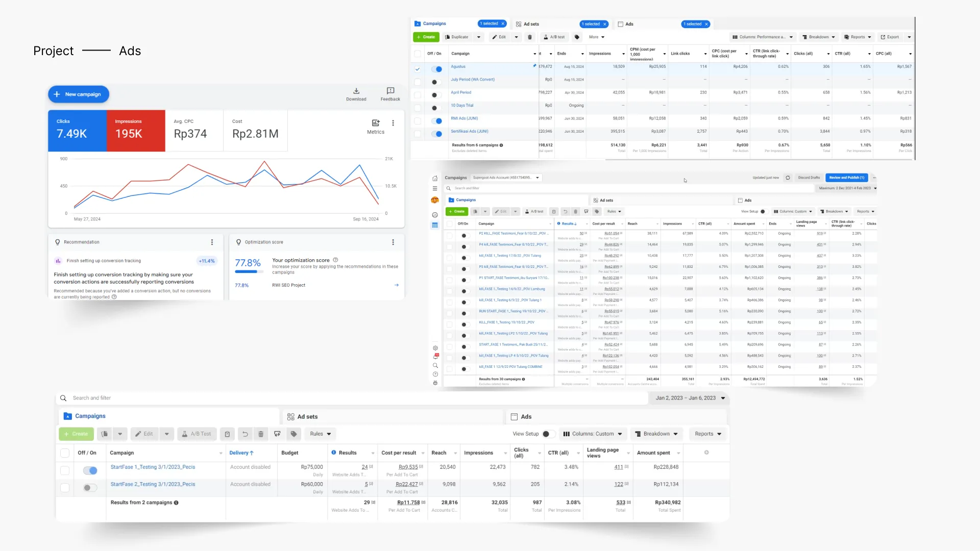Screen dimensions: 980x551
Task: Toggle StartFase 1_Testing campaign switch off
Action: pos(90,470)
